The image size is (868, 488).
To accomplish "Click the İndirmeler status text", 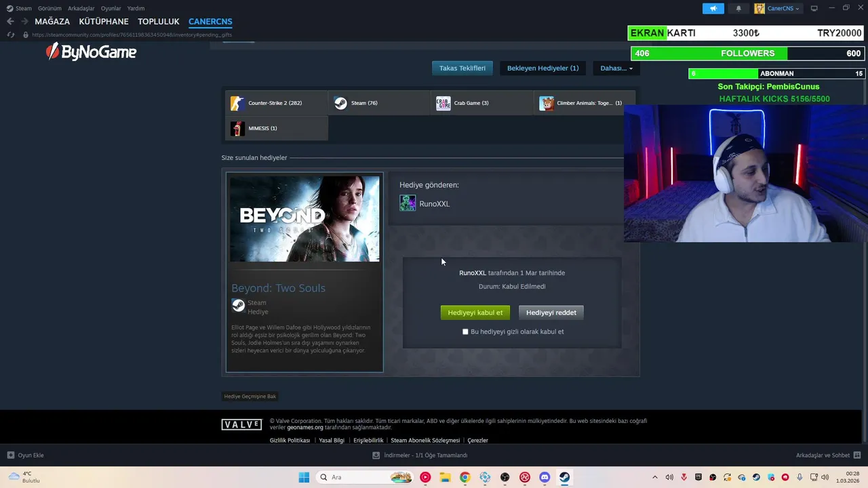I will click(x=425, y=455).
